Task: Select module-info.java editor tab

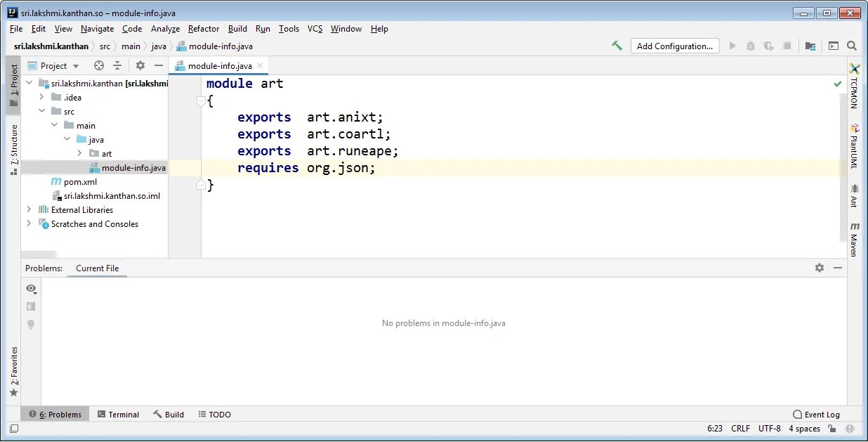Action: click(220, 65)
